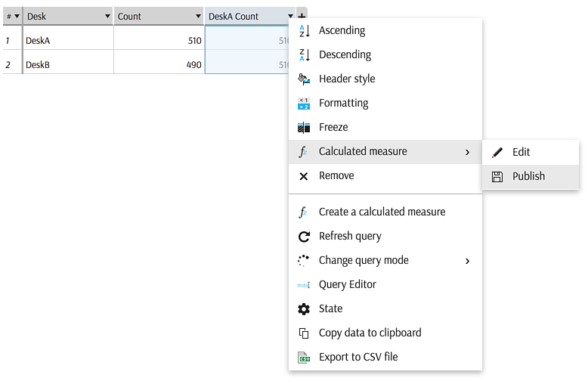The width and height of the screenshot is (588, 381).
Task: Expand the Calculated measure submenu chevron
Action: 468,152
